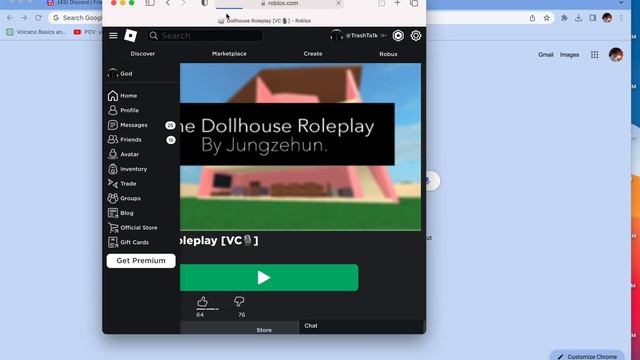This screenshot has height=360, width=640.
Task: Open the Robux balance icon
Action: 398,36
